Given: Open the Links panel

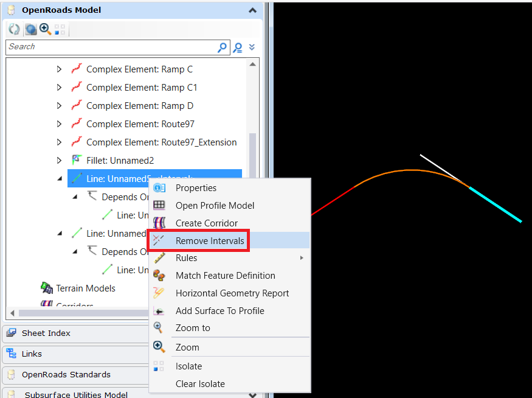Looking at the screenshot, I should 76,354.
